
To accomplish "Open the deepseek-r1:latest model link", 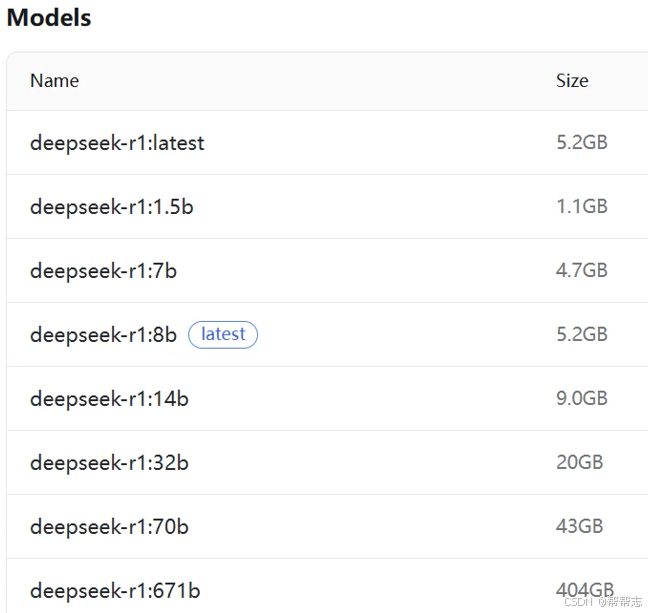I will (117, 143).
